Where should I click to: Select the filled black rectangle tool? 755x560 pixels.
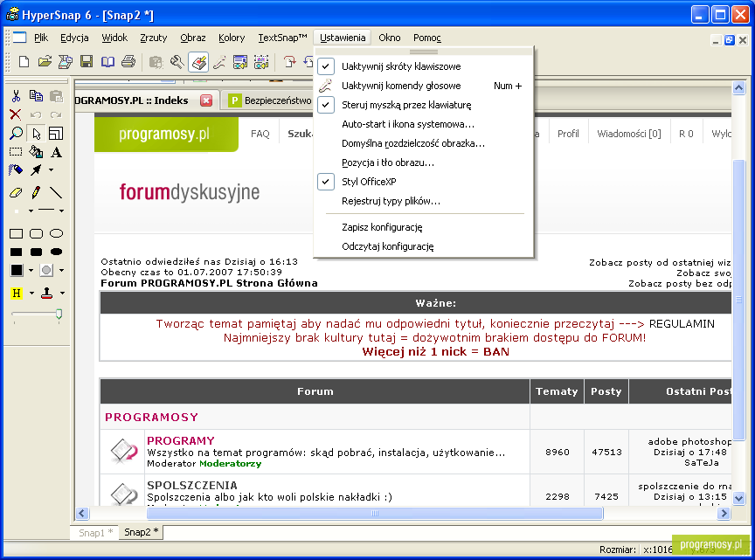click(x=16, y=252)
